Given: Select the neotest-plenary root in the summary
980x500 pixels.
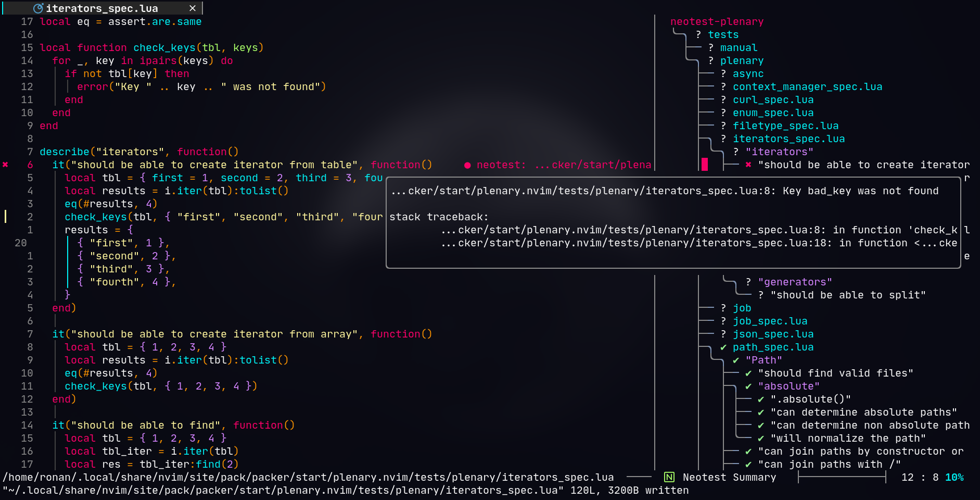Looking at the screenshot, I should pos(717,21).
